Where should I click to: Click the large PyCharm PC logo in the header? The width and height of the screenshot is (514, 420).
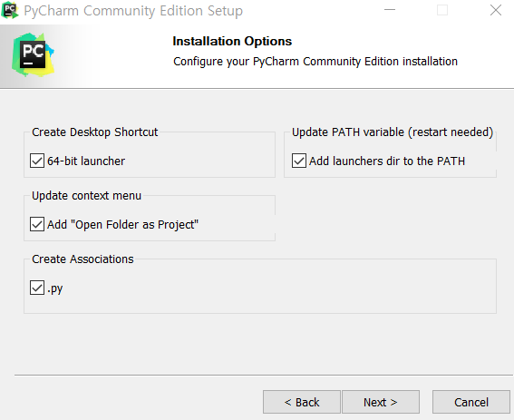(33, 54)
